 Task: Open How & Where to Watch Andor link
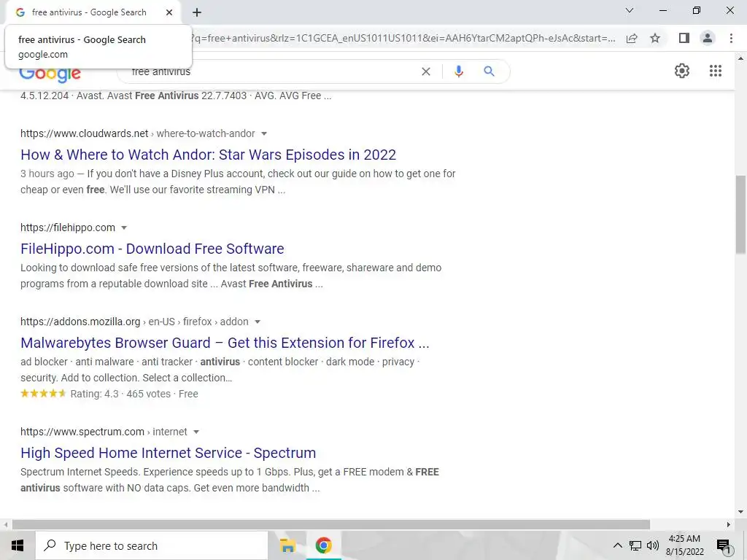tap(208, 155)
